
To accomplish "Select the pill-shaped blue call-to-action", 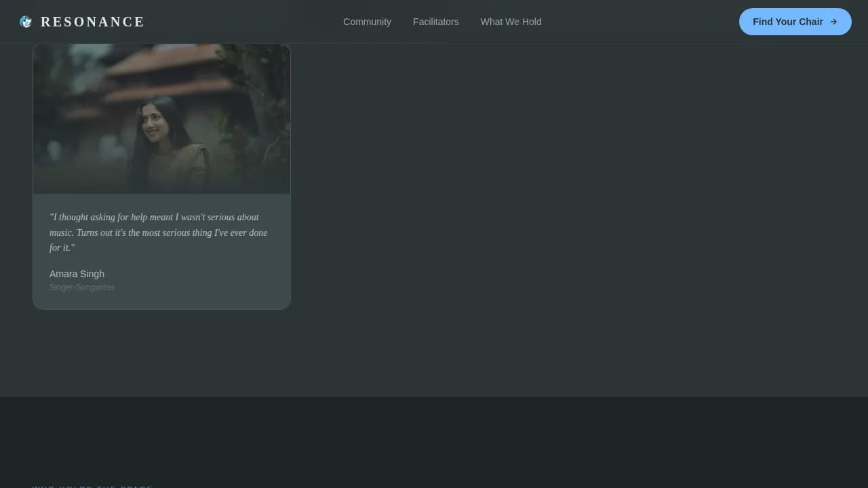I will click(x=795, y=22).
